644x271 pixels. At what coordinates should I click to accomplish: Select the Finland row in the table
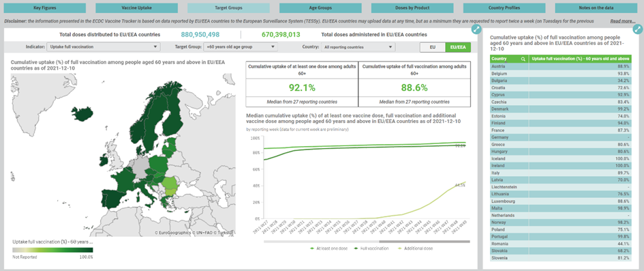tap(561, 123)
